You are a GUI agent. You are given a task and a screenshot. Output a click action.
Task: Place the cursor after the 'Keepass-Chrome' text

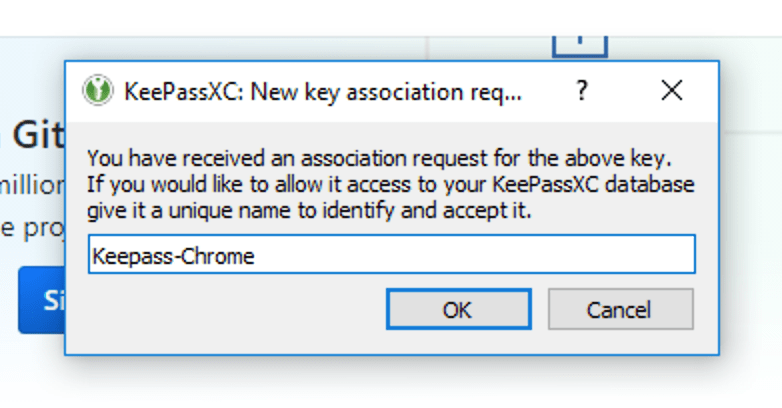(257, 255)
